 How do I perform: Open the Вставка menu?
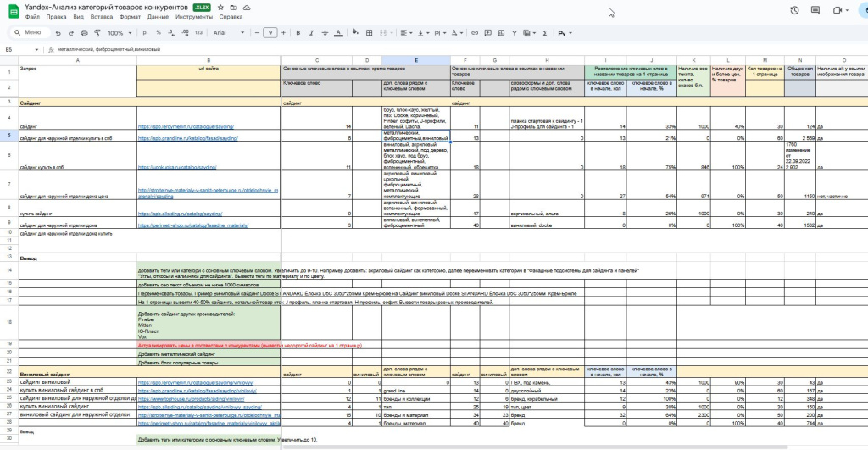(x=100, y=17)
